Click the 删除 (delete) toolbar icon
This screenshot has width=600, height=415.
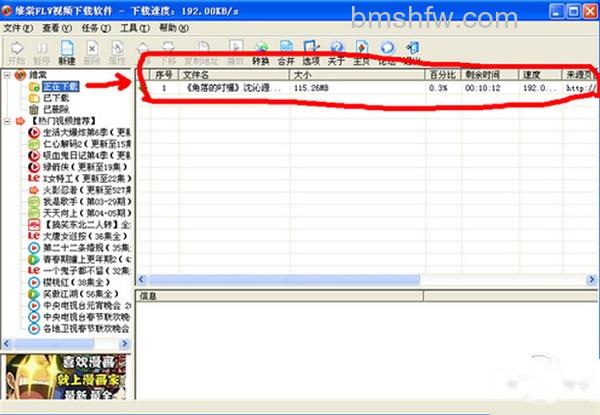(92, 49)
